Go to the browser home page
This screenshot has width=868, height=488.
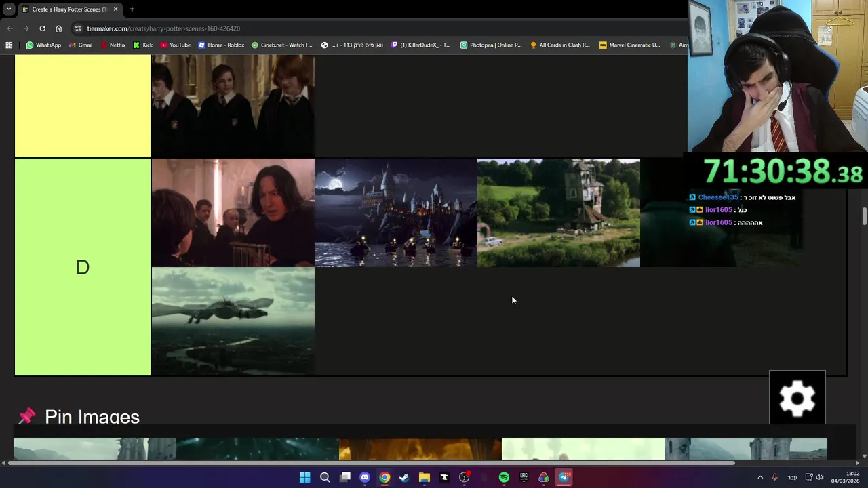point(58,28)
